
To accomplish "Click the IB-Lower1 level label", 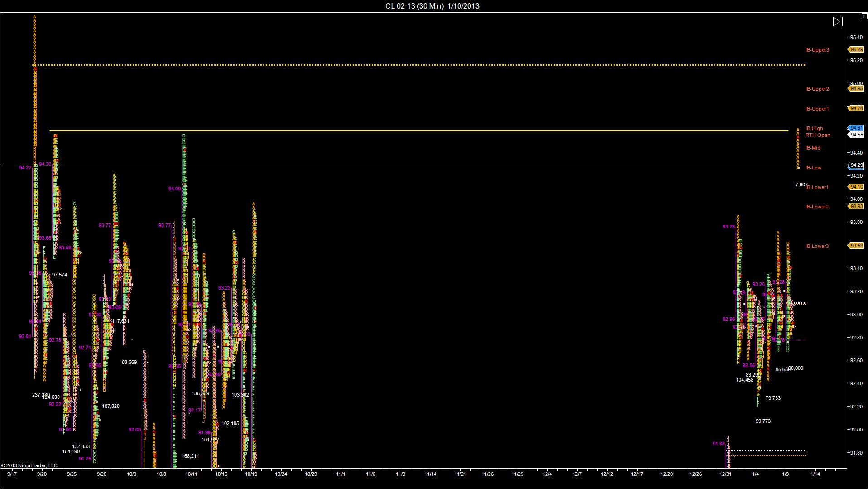I will (x=817, y=187).
